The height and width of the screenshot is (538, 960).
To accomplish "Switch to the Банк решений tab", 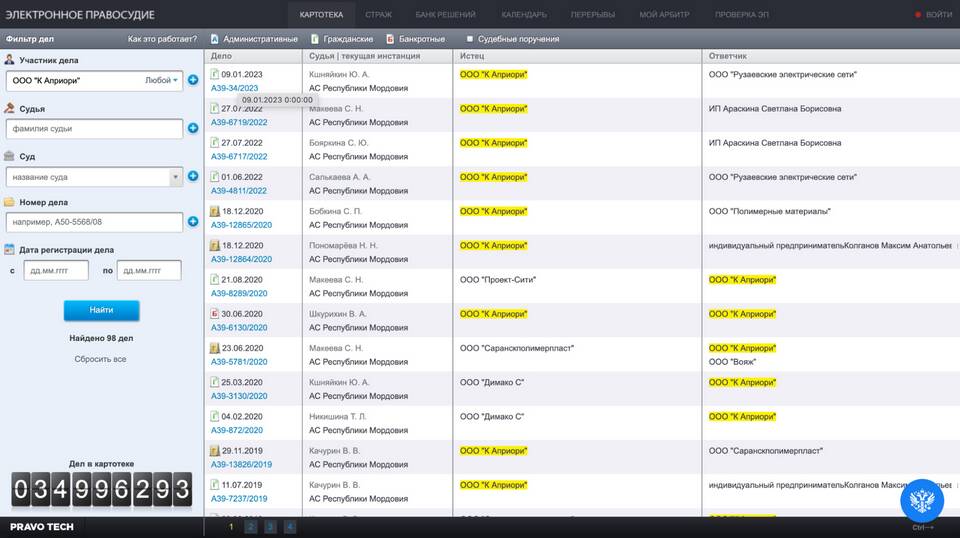I will pos(445,15).
